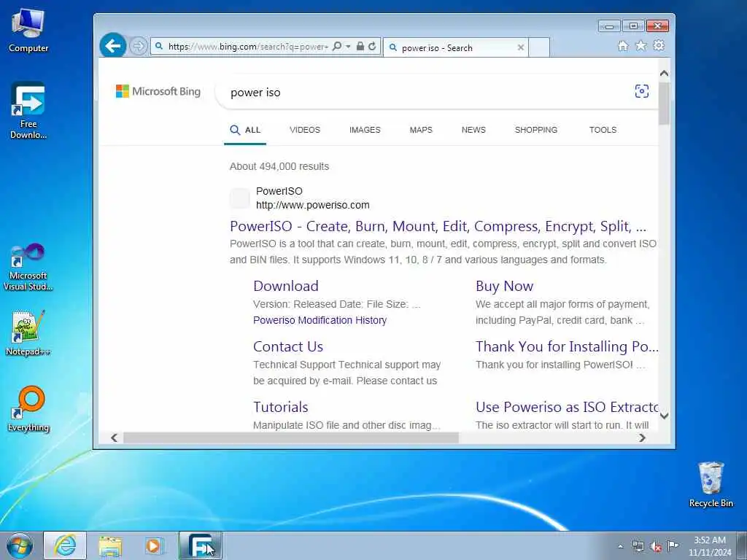This screenshot has width=747, height=560.
Task: Click the vertical scrollbar up arrow
Action: [x=664, y=74]
